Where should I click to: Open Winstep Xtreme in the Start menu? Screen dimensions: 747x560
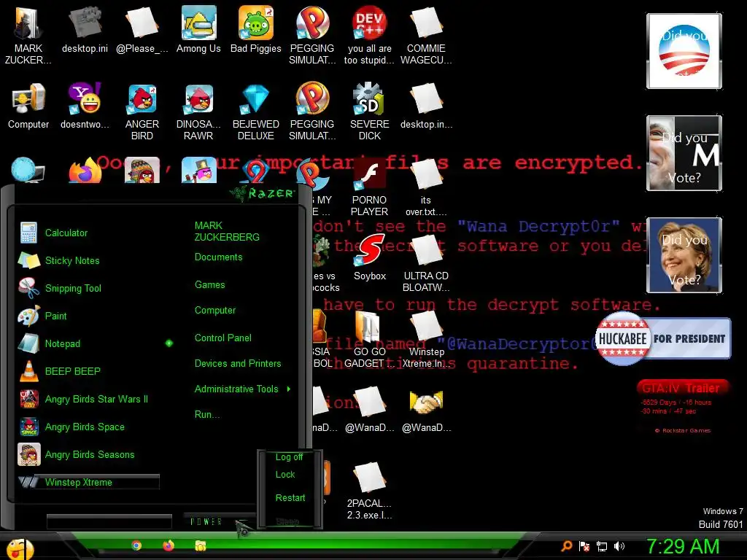pos(90,482)
